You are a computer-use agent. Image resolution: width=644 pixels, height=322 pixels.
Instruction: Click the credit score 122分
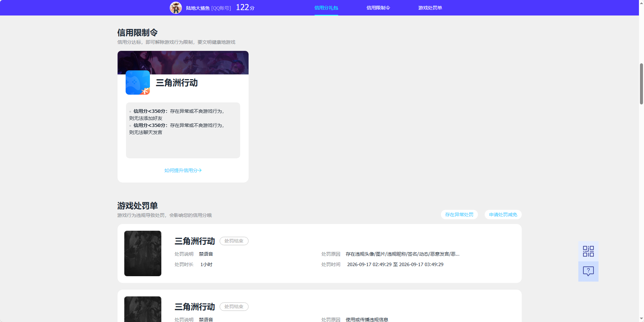coord(245,7)
